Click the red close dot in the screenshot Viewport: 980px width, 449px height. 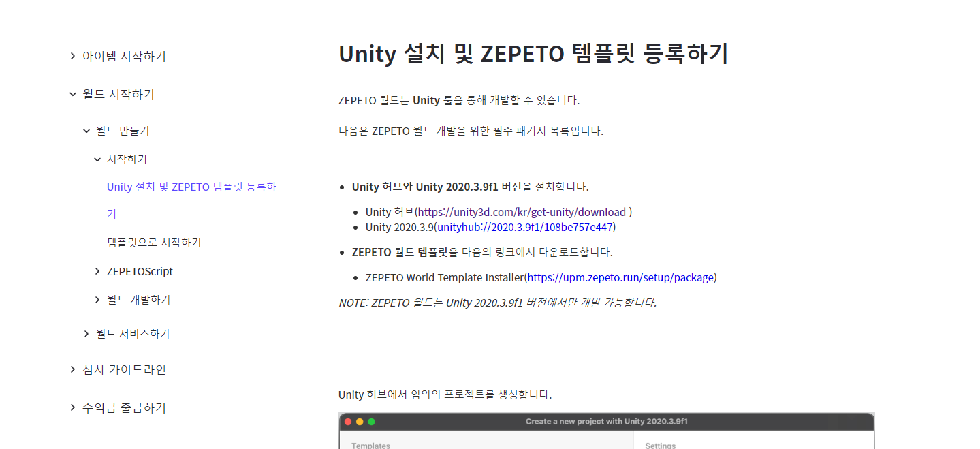pyautogui.click(x=348, y=422)
